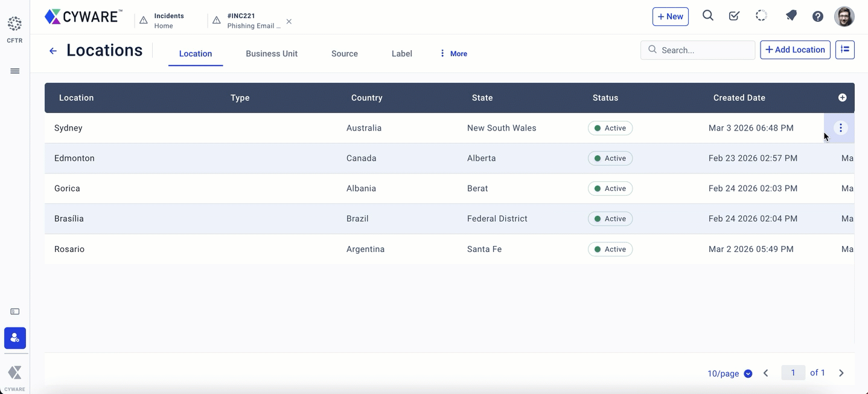Open the CFTR app switcher icon
868x394 pixels.
(x=14, y=24)
